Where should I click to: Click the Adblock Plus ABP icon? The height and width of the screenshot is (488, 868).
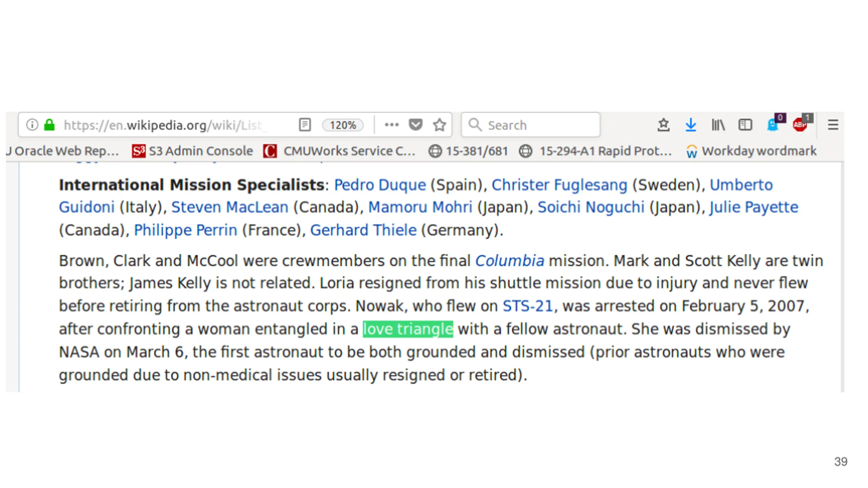click(x=800, y=125)
